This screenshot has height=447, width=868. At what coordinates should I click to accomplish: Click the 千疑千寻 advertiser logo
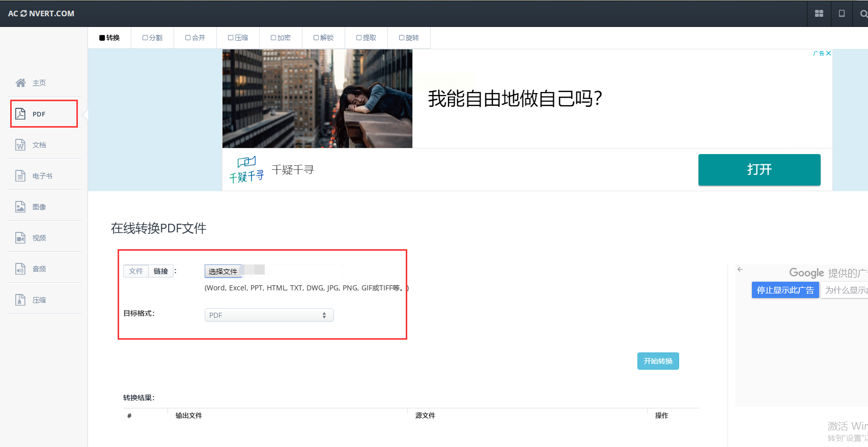(x=247, y=170)
